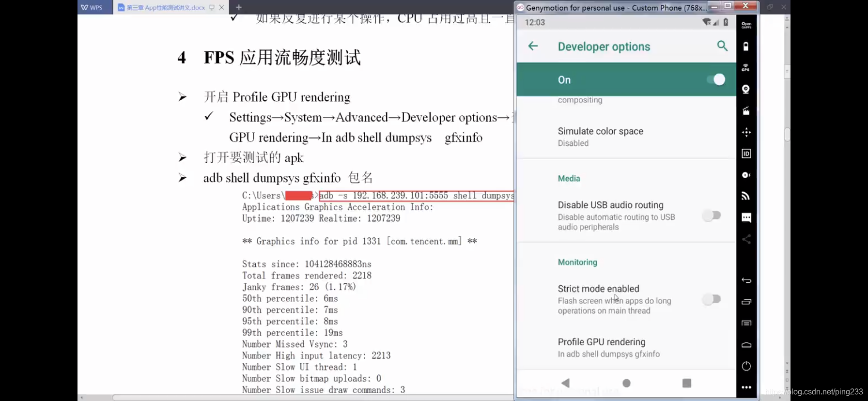Open the Genymotion GPS widget
The height and width of the screenshot is (401, 868).
746,68
